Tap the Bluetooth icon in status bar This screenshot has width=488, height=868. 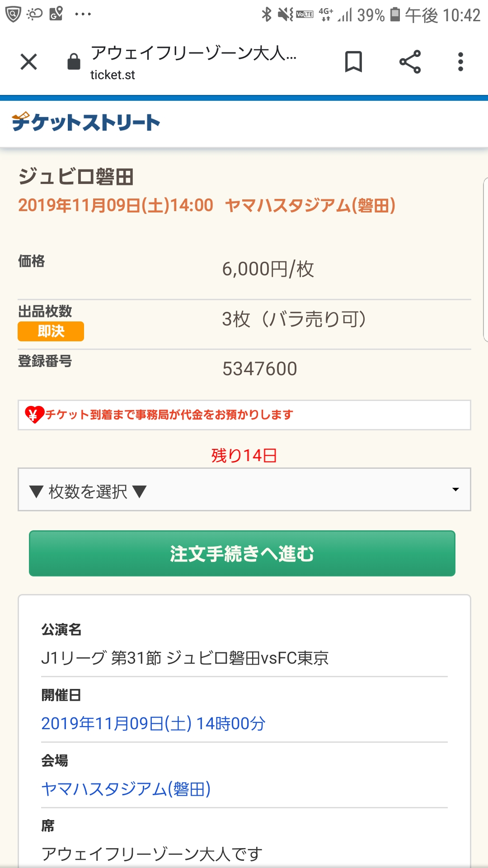[x=267, y=14]
